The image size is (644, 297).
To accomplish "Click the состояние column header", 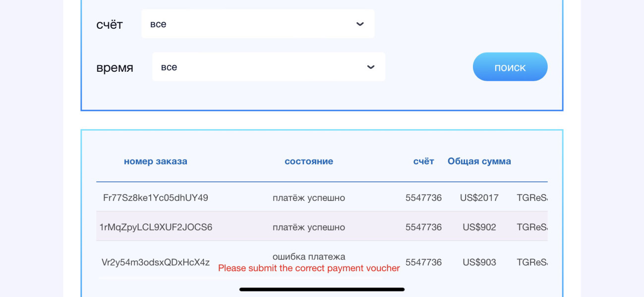I will point(308,161).
